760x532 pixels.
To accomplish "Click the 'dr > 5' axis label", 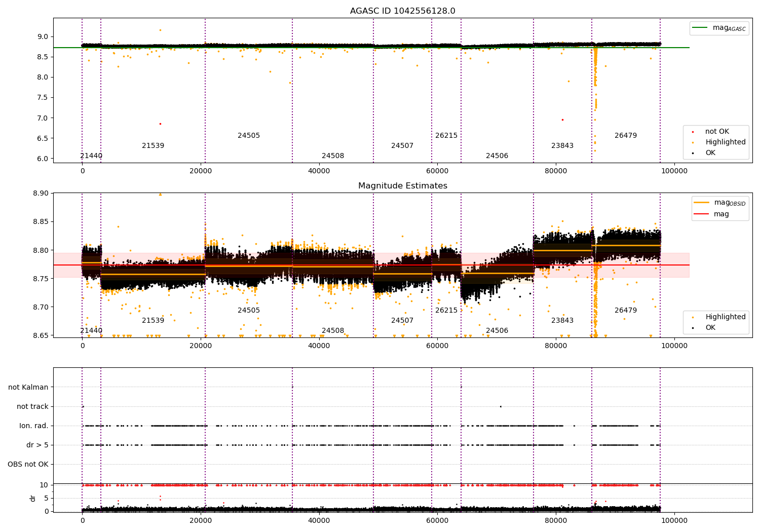I will click(x=37, y=445).
